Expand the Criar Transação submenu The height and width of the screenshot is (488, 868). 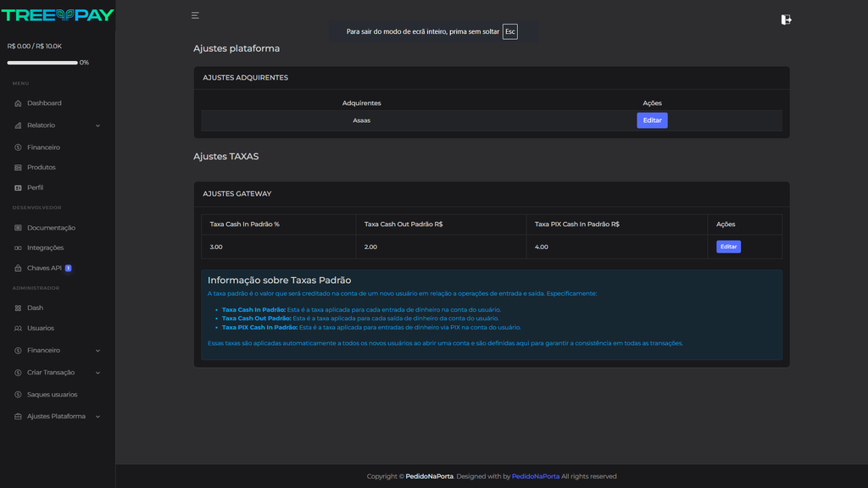[x=97, y=373]
